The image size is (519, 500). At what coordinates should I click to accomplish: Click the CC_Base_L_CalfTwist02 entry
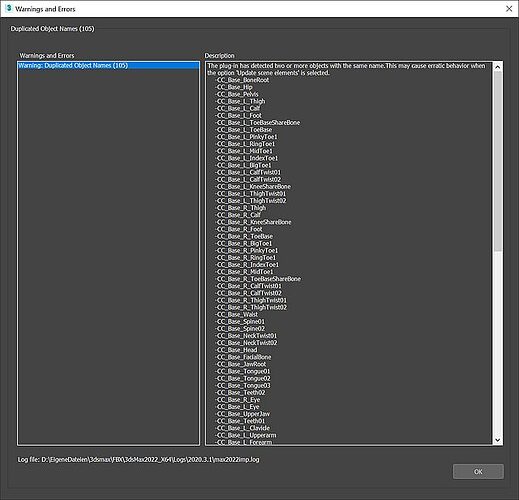248,179
